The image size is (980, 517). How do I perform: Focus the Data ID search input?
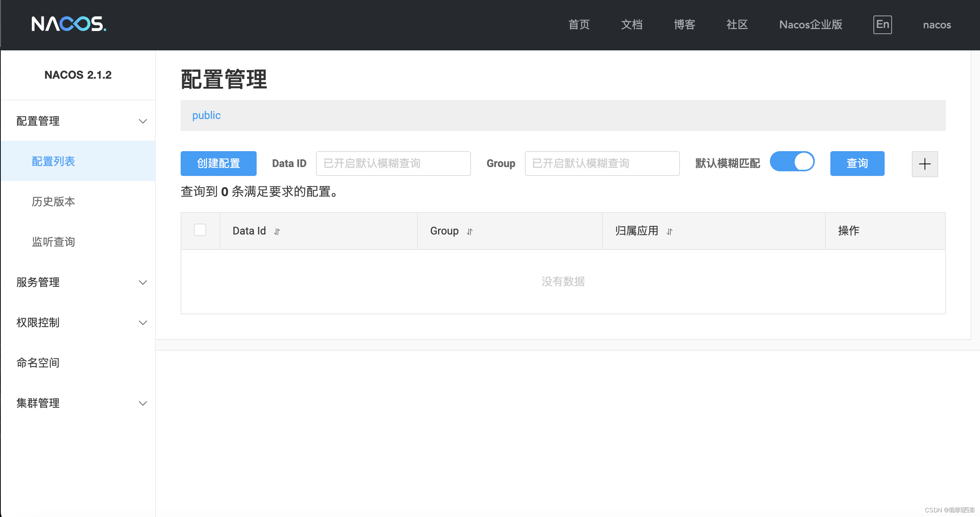coord(393,164)
